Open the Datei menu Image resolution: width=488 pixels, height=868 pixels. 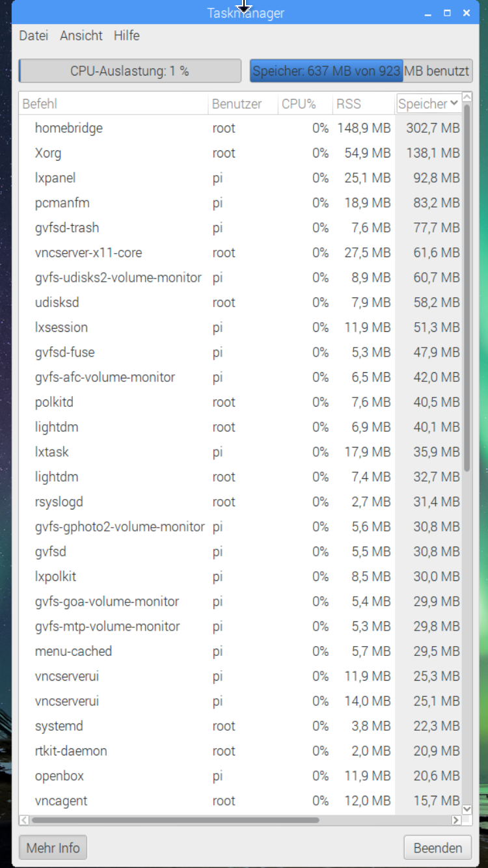click(33, 36)
